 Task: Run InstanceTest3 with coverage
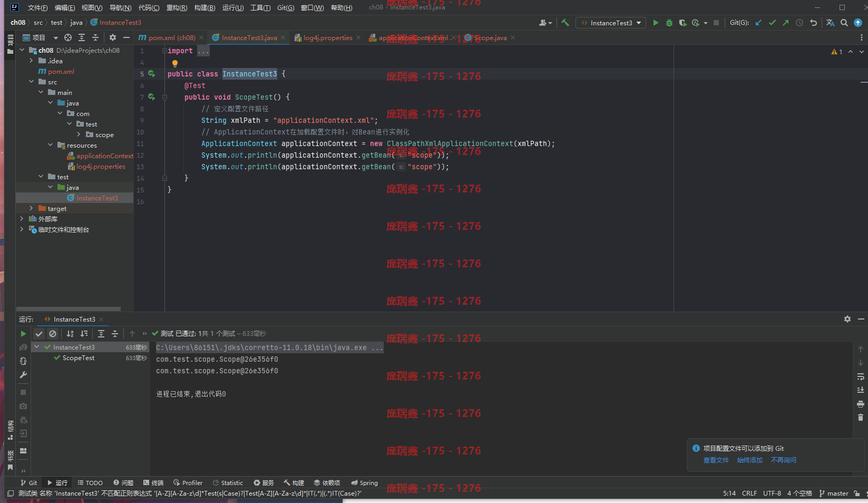coord(682,23)
